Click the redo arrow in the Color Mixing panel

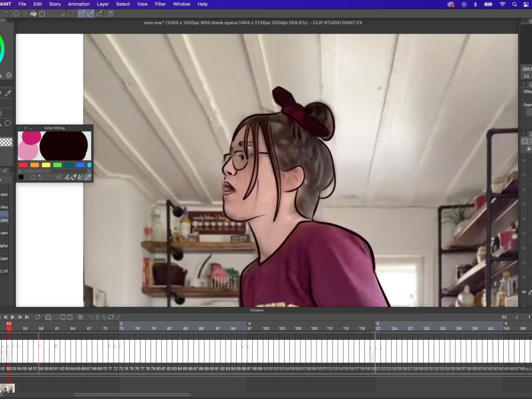(48, 177)
